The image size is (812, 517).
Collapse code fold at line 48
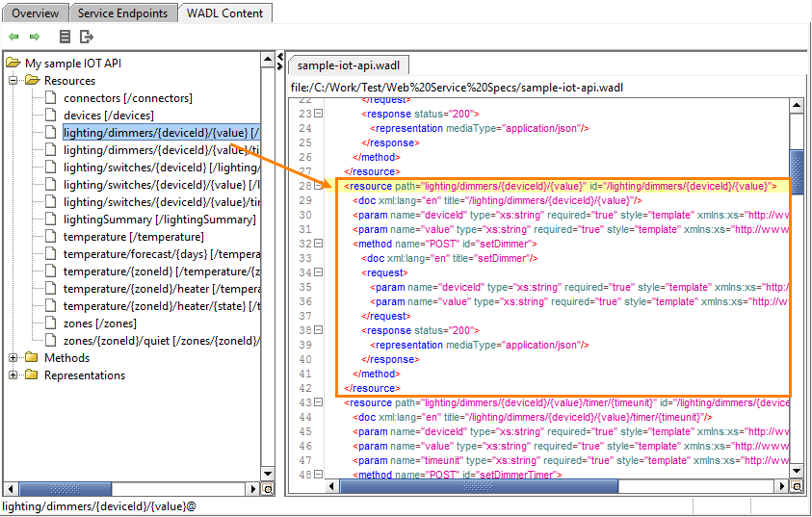(x=319, y=474)
